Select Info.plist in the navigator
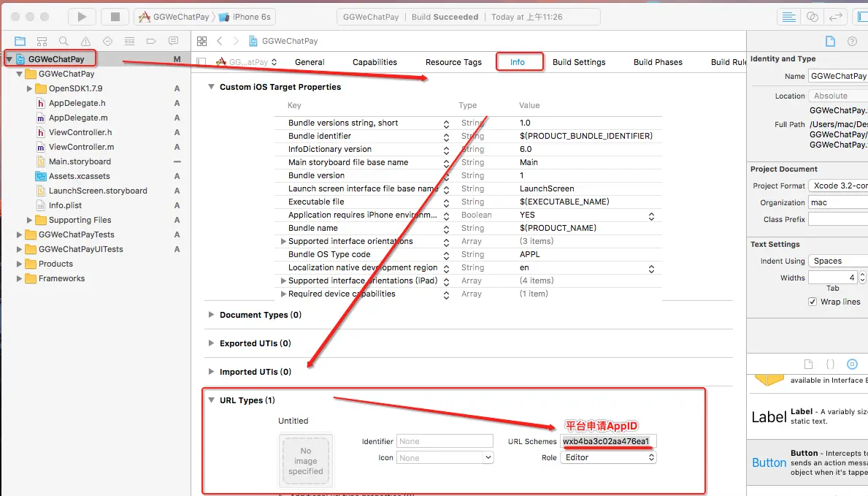This screenshot has height=496, width=868. tap(65, 205)
